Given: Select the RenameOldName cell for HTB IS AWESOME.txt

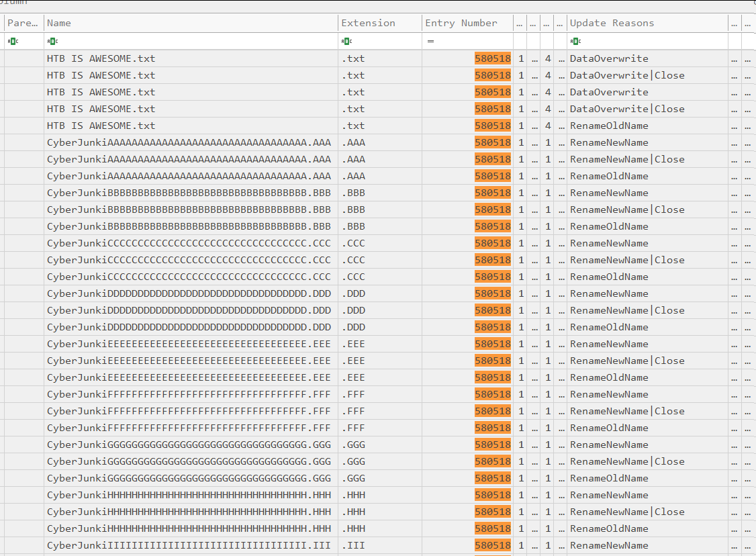Looking at the screenshot, I should pos(608,126).
